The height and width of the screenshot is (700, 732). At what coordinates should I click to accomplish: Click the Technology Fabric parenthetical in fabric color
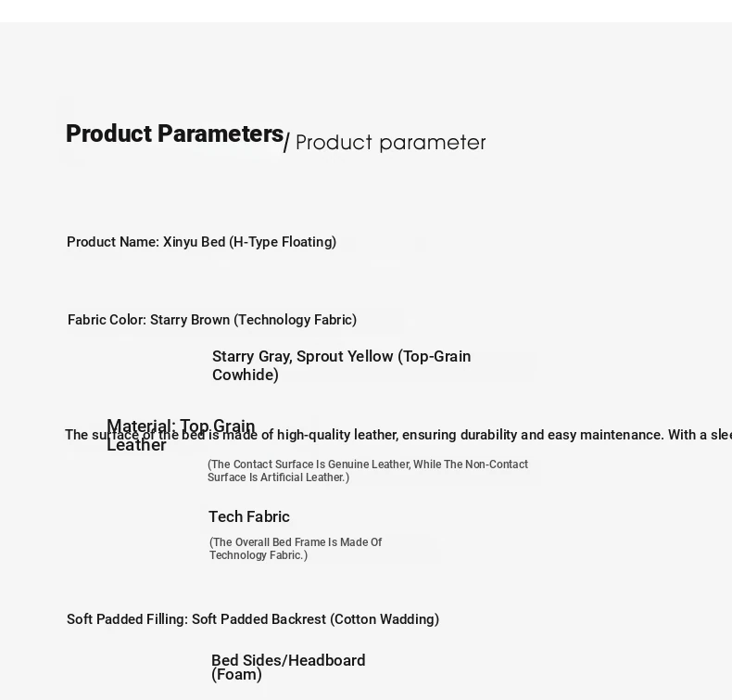coord(295,320)
